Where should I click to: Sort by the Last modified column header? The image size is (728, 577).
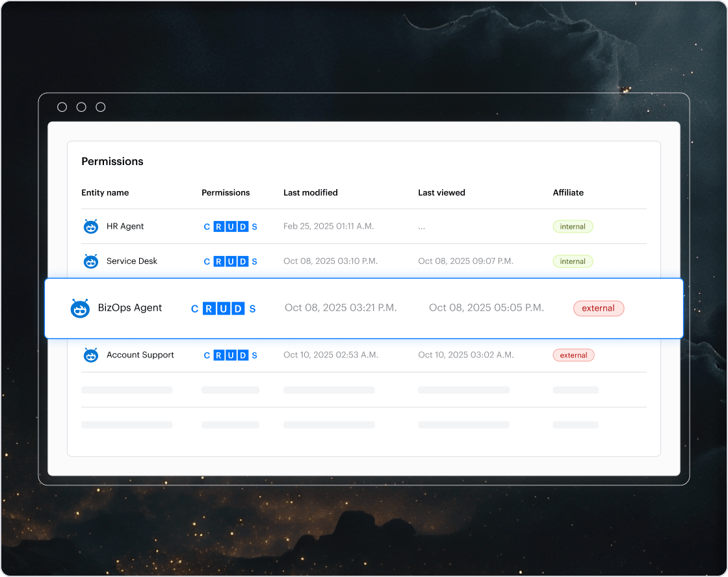[x=310, y=192]
